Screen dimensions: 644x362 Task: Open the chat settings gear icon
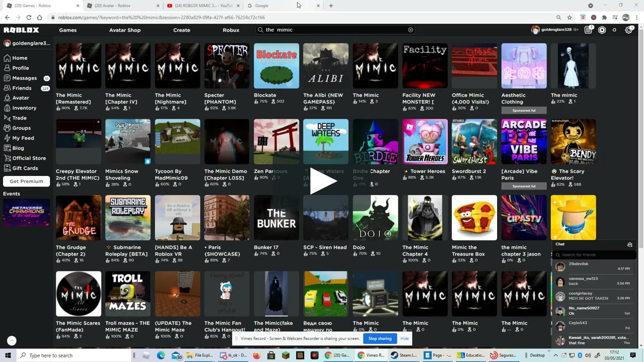629,244
